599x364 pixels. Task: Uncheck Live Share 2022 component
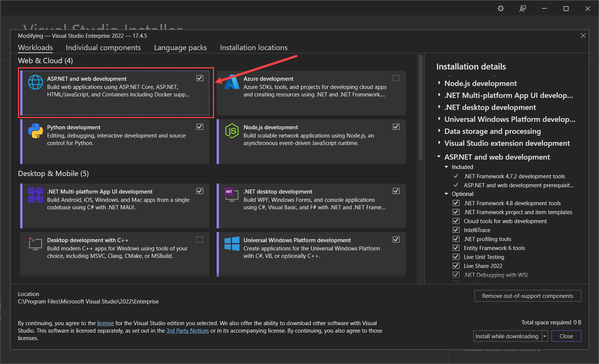456,266
